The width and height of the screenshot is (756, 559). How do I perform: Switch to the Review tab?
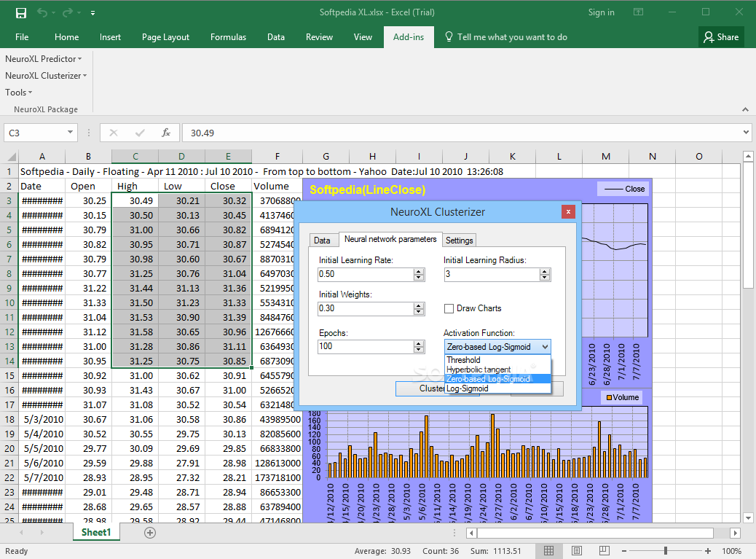click(319, 37)
